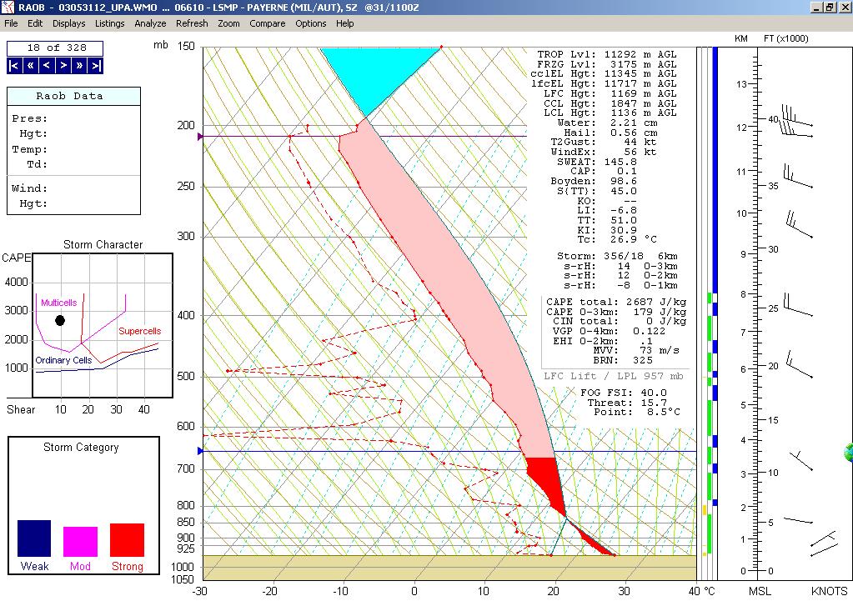Open the File menu
Image resolution: width=853 pixels, height=616 pixels.
coord(12,23)
